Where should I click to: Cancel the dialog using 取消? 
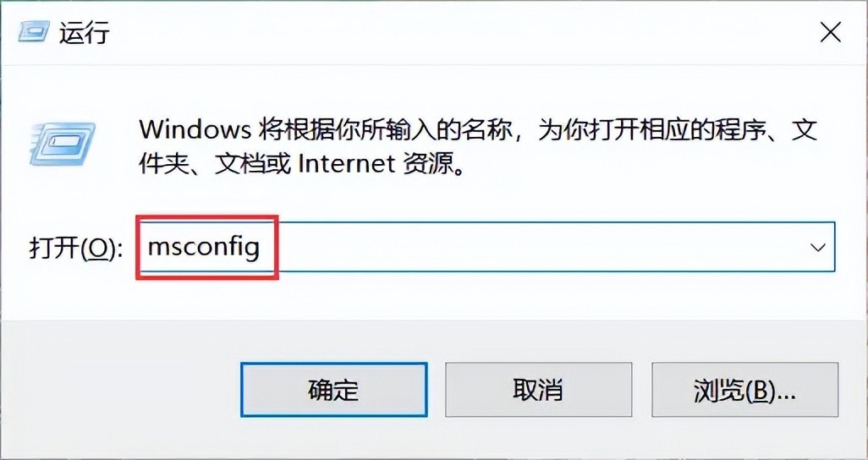click(x=538, y=390)
